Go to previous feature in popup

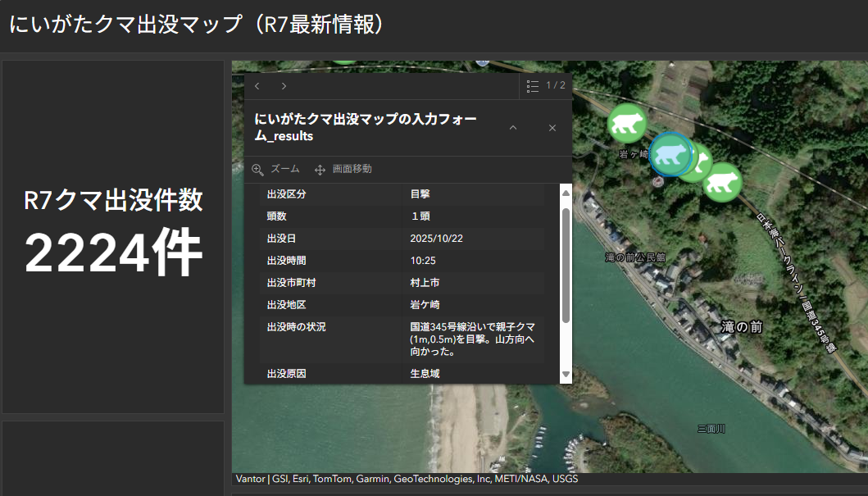(257, 86)
